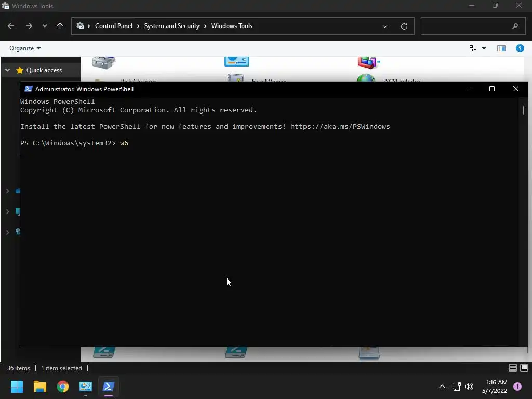
Task: Open explorer Help button
Action: point(520,48)
